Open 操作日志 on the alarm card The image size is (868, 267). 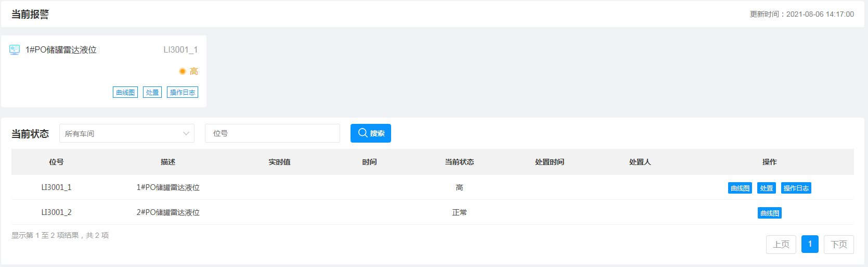click(x=183, y=92)
